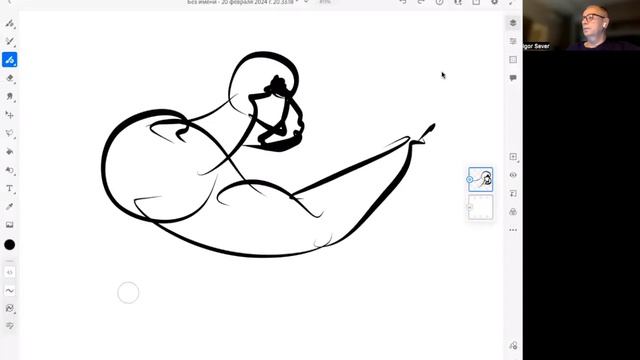Select the Eyedropper tool
This screenshot has height=360, width=640.
pyautogui.click(x=9, y=207)
